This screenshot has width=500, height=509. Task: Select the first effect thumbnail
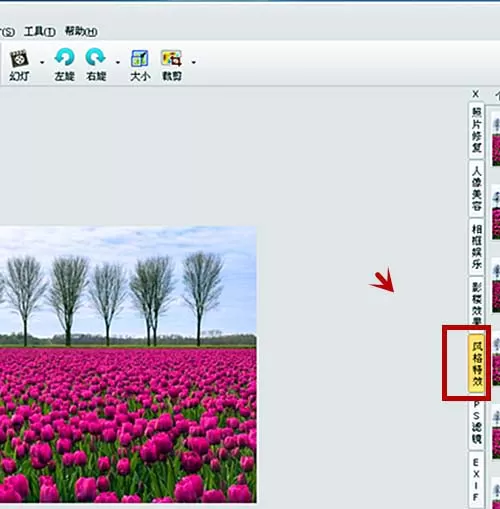tap(496, 139)
